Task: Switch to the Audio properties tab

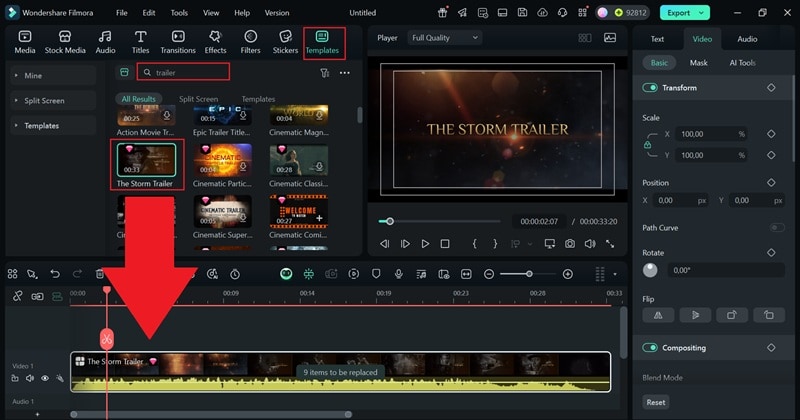Action: pos(747,39)
